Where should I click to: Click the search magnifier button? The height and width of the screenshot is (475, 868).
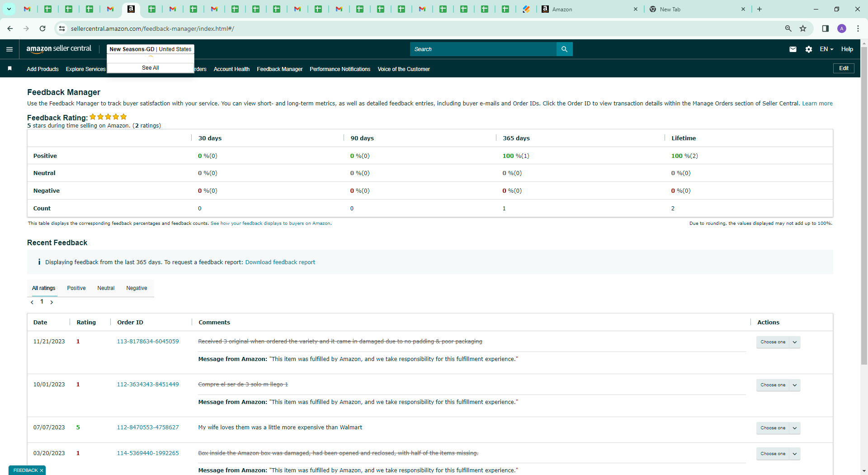click(564, 49)
